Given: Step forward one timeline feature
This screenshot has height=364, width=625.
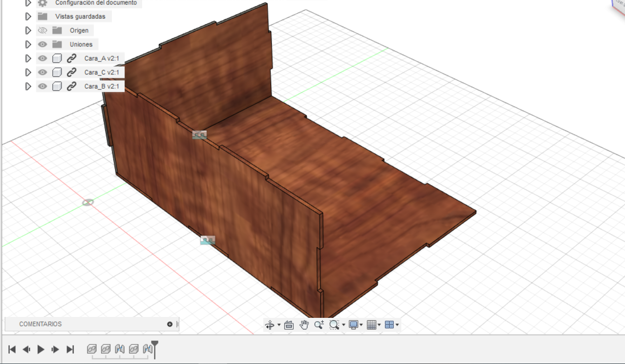Looking at the screenshot, I should point(55,349).
